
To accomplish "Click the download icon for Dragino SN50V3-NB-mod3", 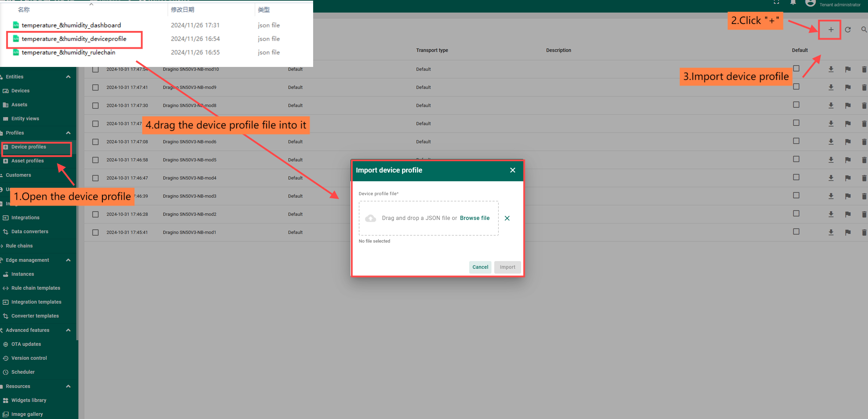I will pyautogui.click(x=831, y=196).
